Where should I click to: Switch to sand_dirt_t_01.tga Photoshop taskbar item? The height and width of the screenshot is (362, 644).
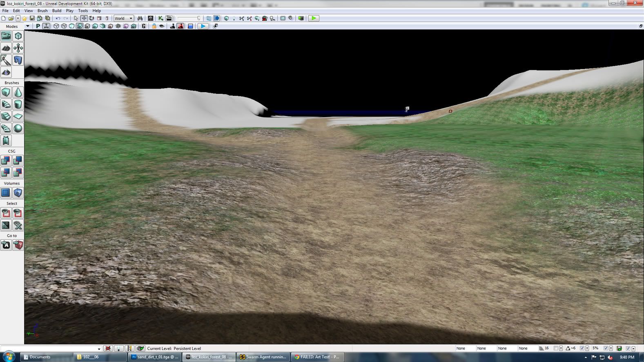pos(155,357)
